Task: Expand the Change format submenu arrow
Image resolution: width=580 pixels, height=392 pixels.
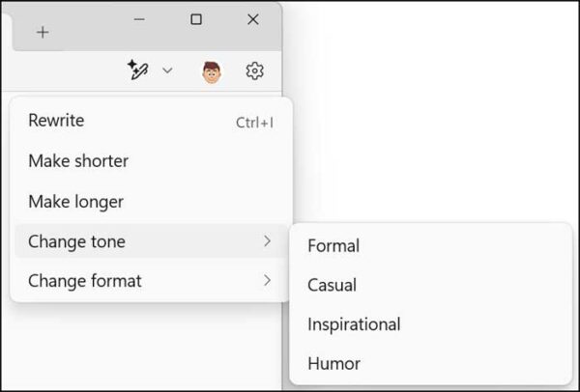Action: pyautogui.click(x=267, y=281)
